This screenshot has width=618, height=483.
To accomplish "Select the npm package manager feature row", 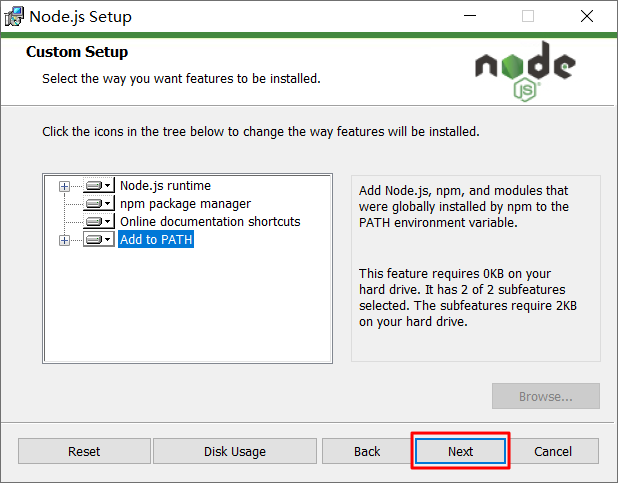I will pos(185,203).
